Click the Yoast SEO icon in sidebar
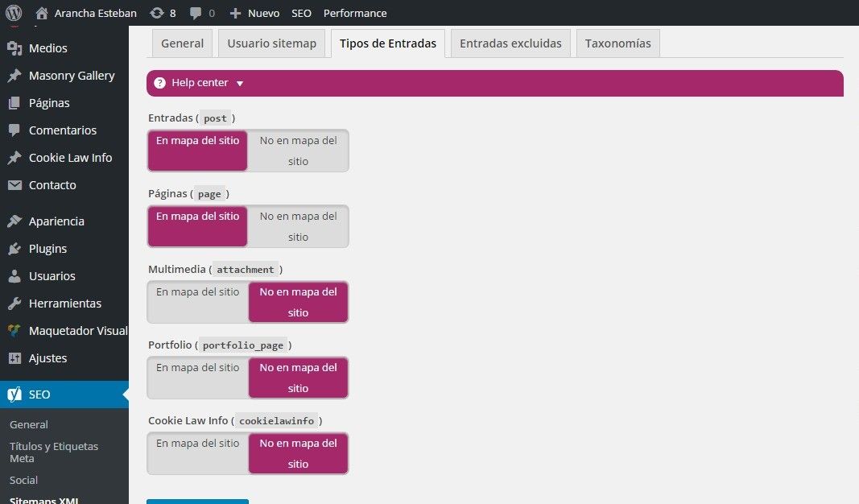 (x=14, y=395)
